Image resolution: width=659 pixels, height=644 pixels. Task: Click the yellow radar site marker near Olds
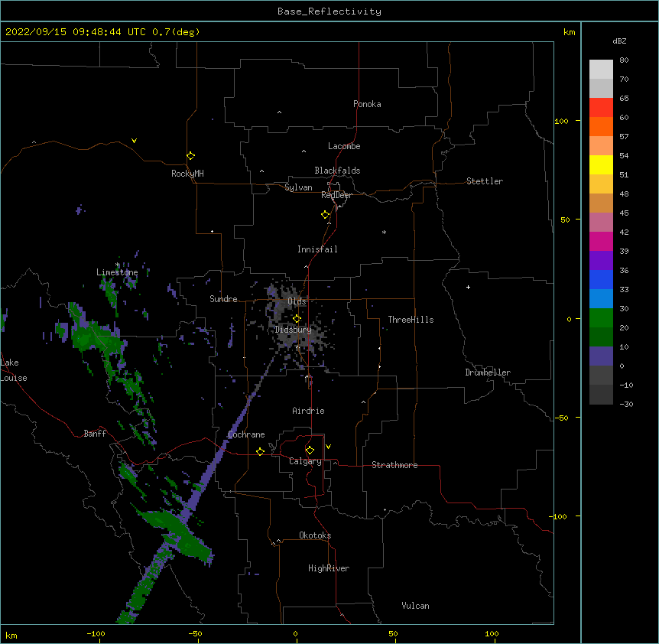[297, 319]
